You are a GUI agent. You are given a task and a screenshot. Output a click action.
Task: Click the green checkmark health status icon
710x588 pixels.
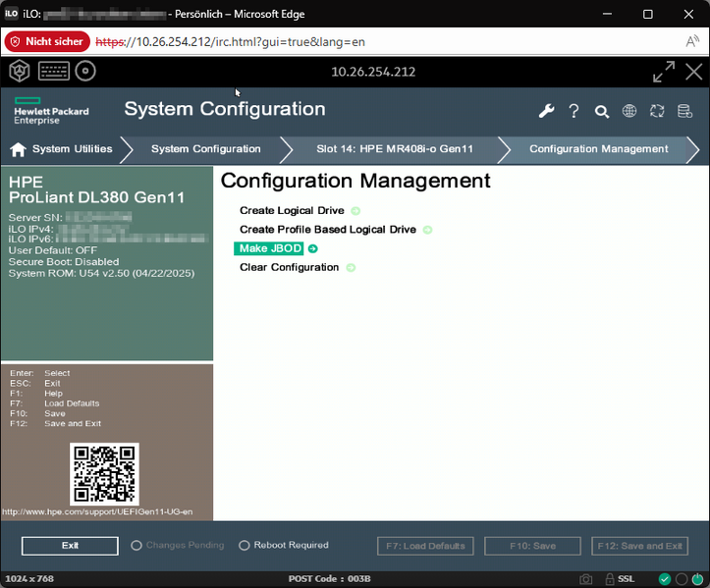point(665,579)
